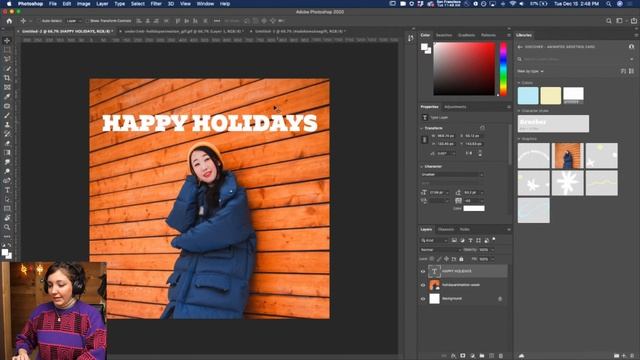640x360 pixels.
Task: Add layer mask using Layers panel icon
Action: coord(463,356)
